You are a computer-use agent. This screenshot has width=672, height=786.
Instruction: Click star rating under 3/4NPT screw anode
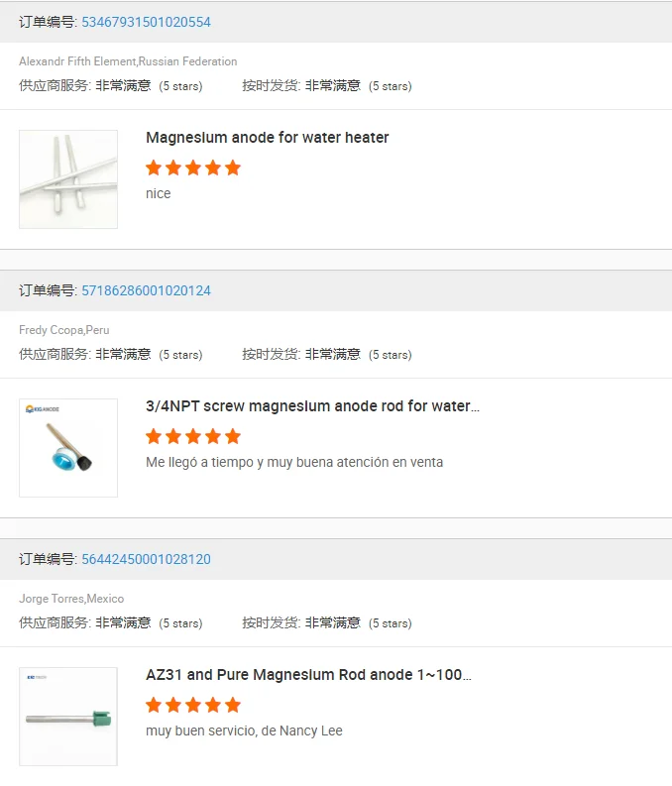tap(193, 436)
